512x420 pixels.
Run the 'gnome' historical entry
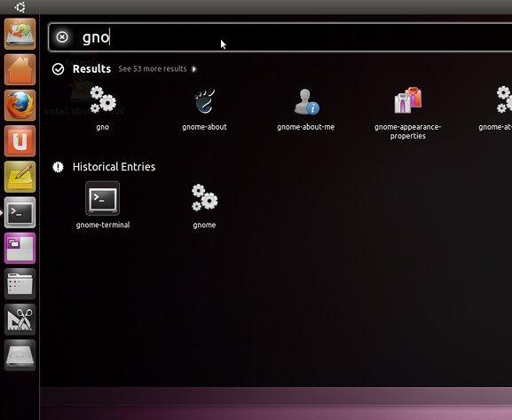tap(204, 206)
